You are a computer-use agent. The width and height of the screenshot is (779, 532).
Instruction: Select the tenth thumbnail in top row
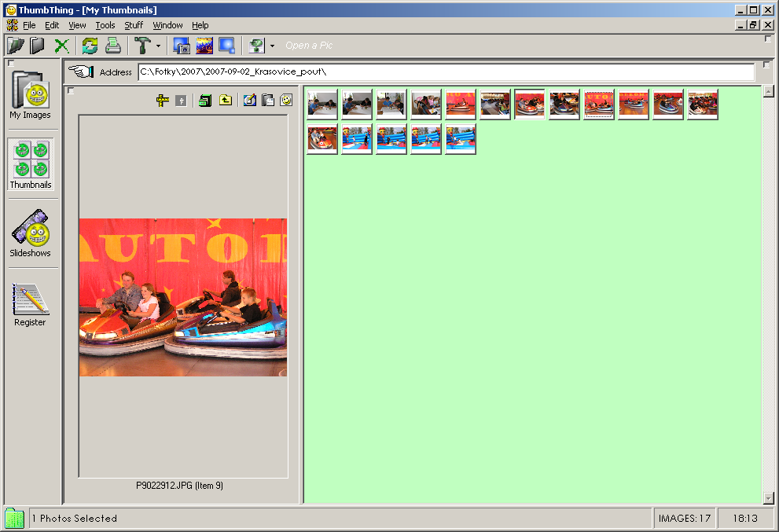pos(634,105)
